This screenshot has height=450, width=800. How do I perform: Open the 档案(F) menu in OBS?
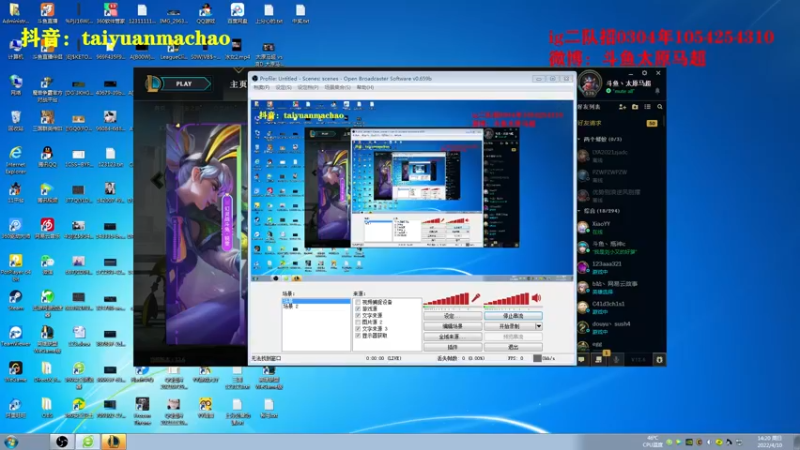tap(261, 88)
